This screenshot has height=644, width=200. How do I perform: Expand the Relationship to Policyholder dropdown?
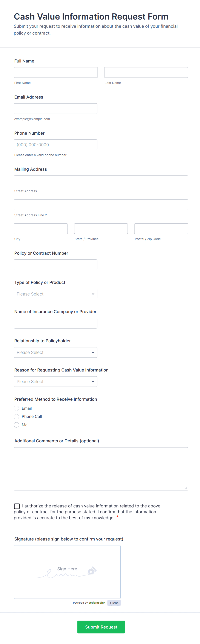tap(55, 352)
